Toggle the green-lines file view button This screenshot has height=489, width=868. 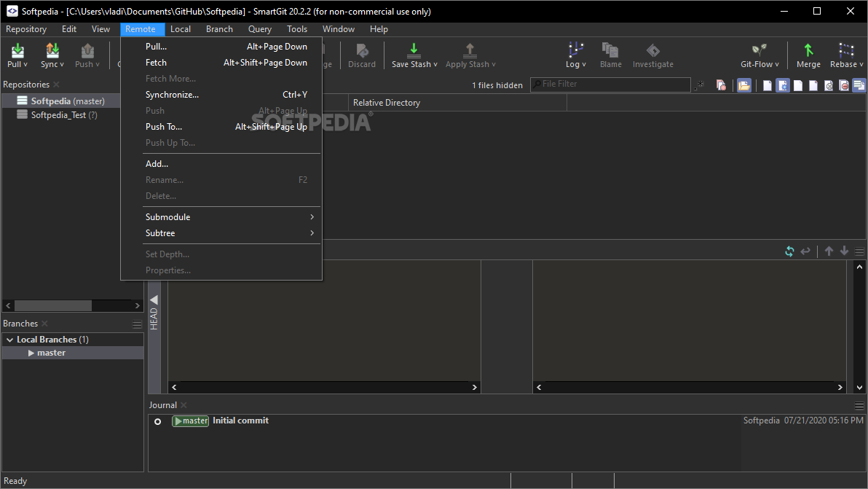coord(859,85)
